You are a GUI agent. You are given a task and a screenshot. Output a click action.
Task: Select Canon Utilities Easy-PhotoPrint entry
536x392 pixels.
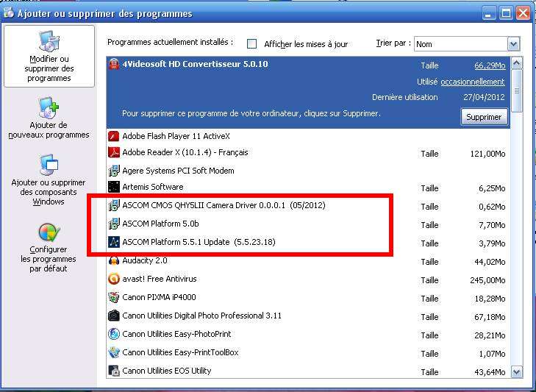(308, 334)
